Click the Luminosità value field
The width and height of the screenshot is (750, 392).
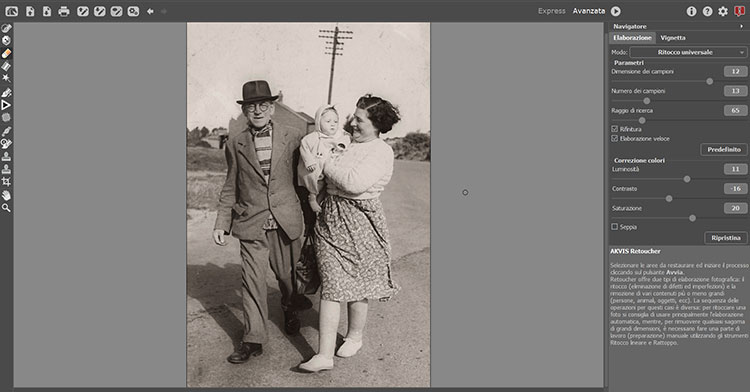pyautogui.click(x=735, y=169)
